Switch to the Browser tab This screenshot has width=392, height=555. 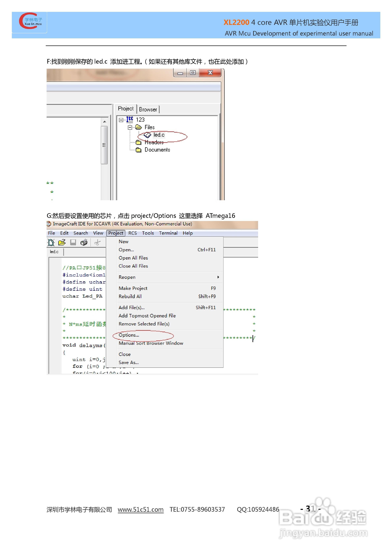coord(148,110)
